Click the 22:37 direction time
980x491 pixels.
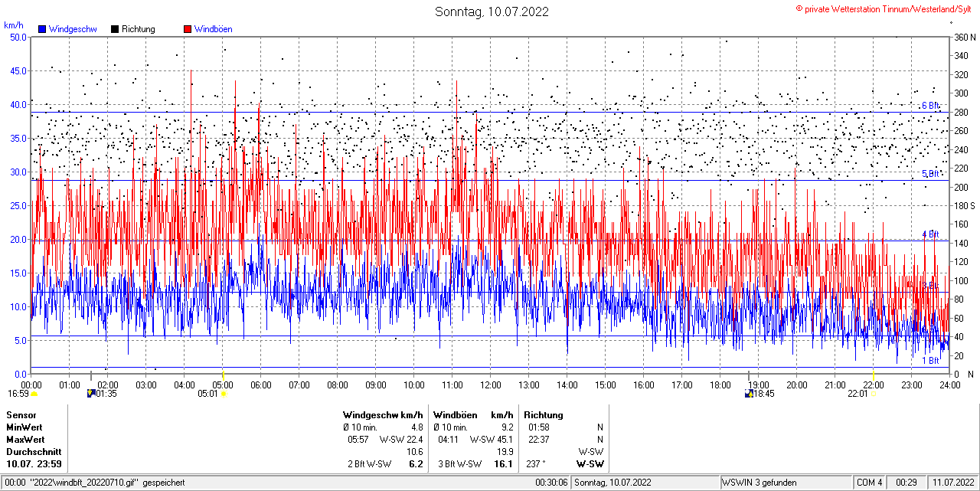538,439
